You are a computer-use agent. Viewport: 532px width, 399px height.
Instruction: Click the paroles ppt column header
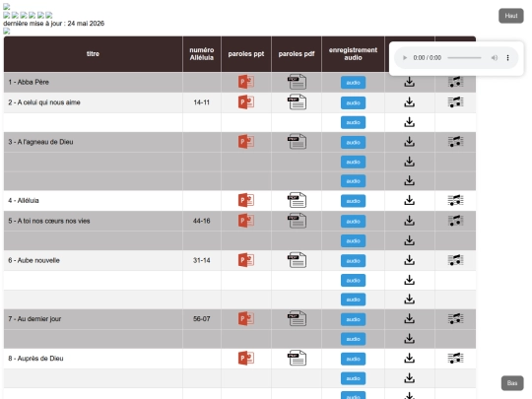tap(246, 54)
